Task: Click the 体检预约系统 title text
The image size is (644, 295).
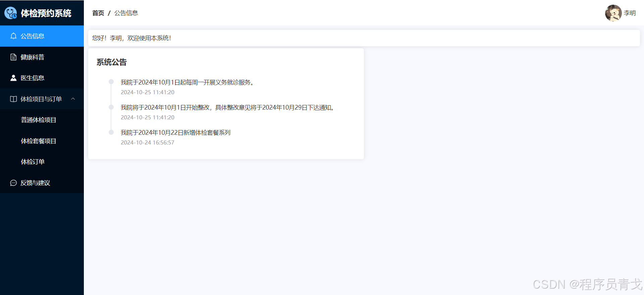Action: coord(46,13)
